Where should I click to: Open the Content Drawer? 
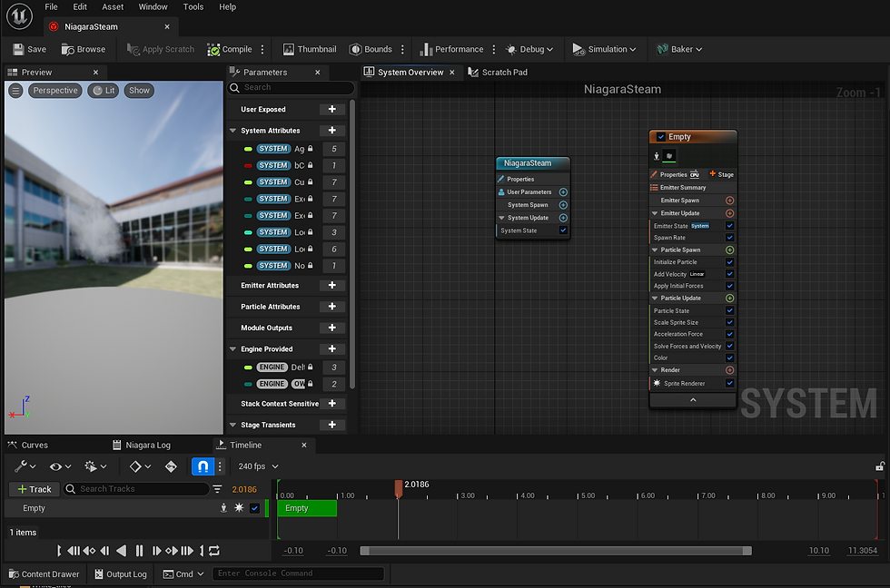click(x=44, y=573)
